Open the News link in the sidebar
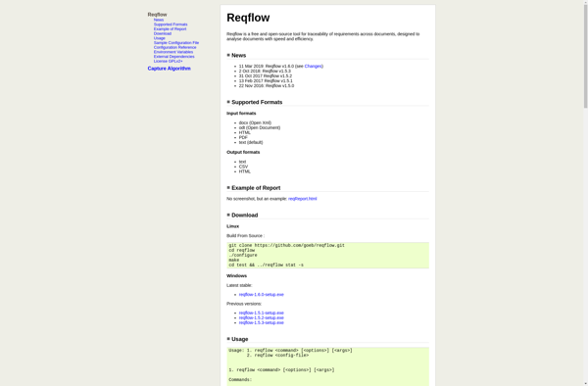The width and height of the screenshot is (588, 386). click(159, 20)
